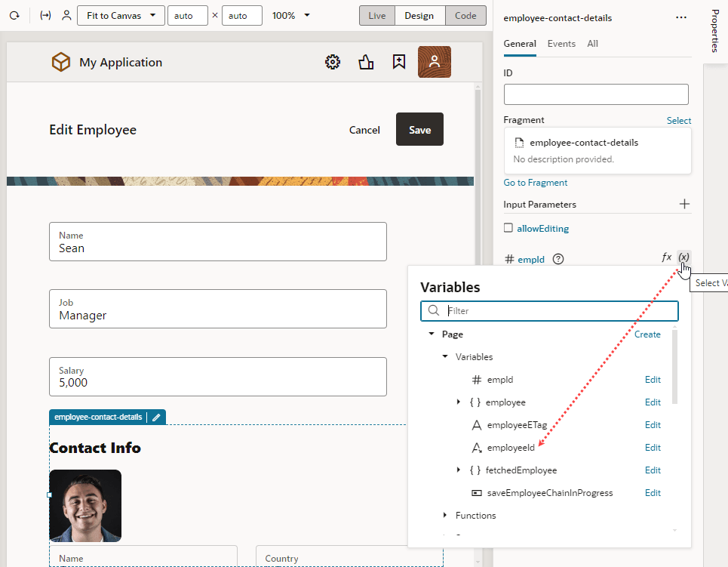
Task: Open the Fit to Canvas dropdown
Action: point(121,15)
